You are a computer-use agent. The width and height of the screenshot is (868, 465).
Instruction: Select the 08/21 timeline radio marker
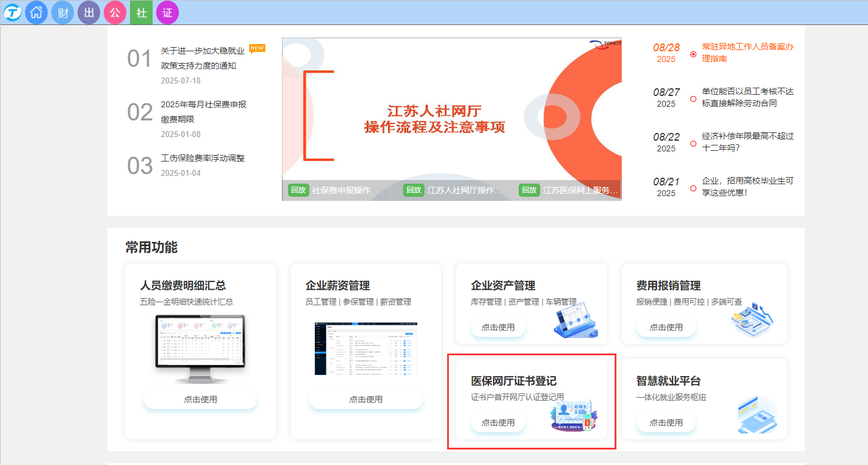(693, 188)
